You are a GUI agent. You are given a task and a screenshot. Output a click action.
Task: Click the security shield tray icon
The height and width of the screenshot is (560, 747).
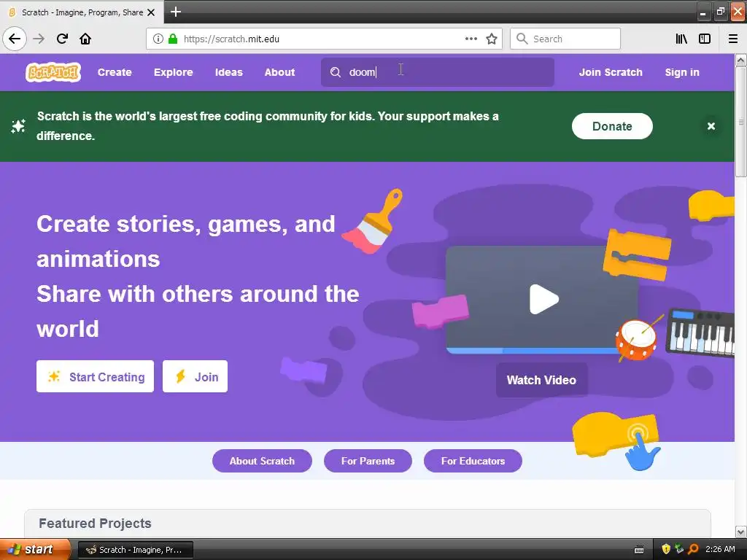pyautogui.click(x=666, y=549)
